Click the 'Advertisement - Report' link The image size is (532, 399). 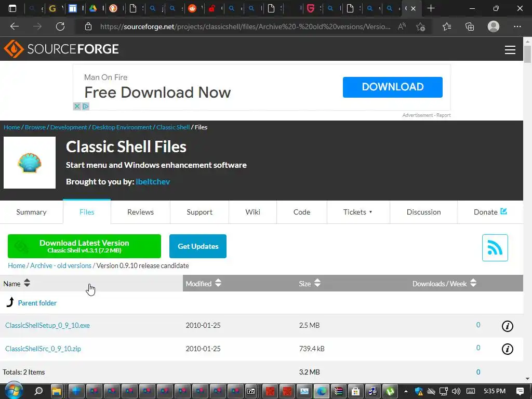(427, 115)
